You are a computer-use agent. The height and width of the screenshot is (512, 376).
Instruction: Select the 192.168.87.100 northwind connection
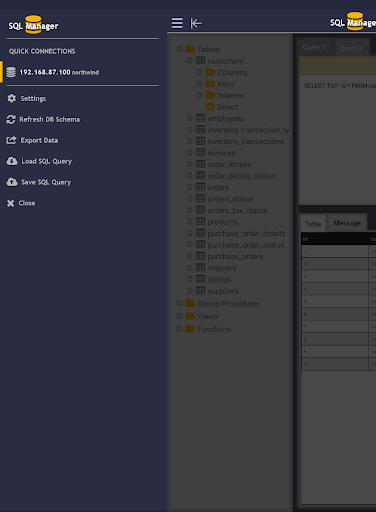[x=80, y=72]
